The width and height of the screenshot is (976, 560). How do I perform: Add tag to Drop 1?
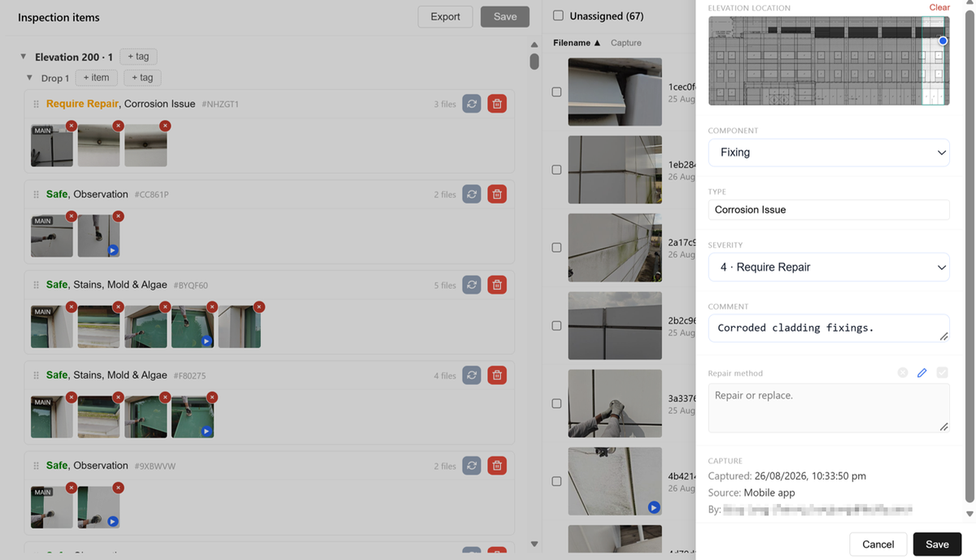click(142, 78)
